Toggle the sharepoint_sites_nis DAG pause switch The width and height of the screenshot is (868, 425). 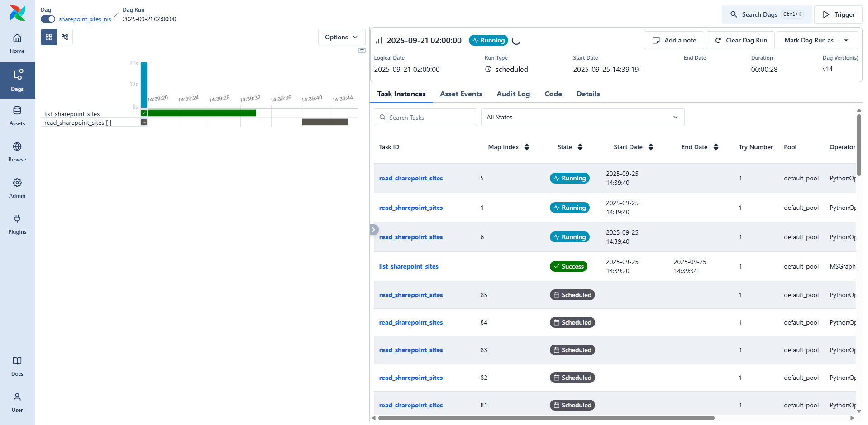[x=48, y=19]
